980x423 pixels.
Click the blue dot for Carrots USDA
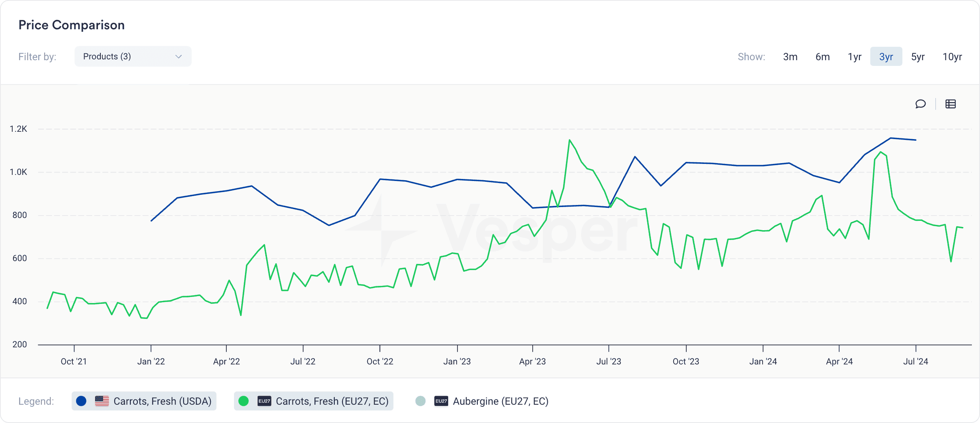(81, 401)
